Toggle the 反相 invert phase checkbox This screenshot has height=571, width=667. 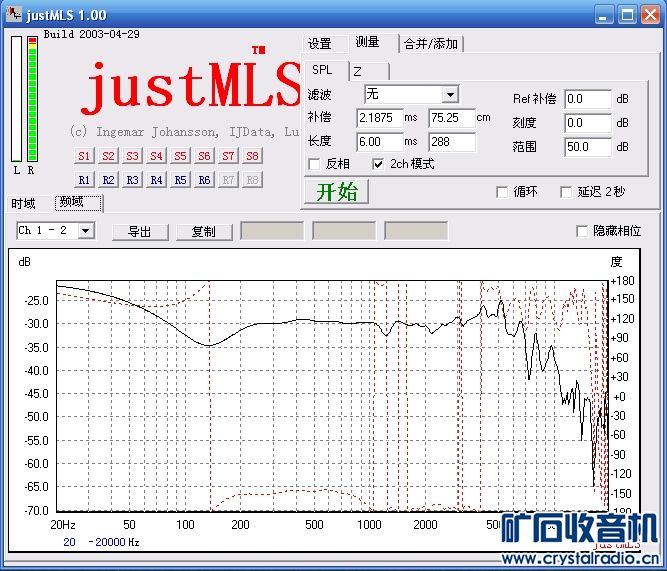[314, 164]
